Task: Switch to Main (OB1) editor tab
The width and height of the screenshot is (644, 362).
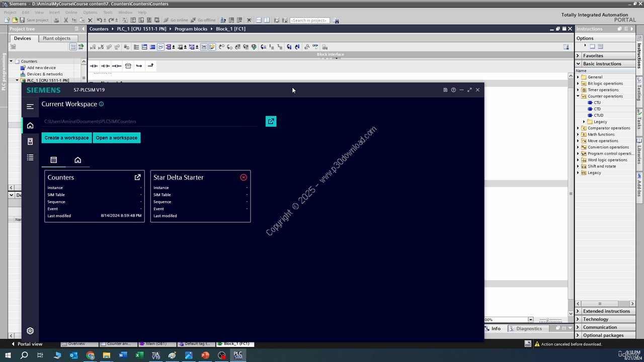Action: click(156, 344)
